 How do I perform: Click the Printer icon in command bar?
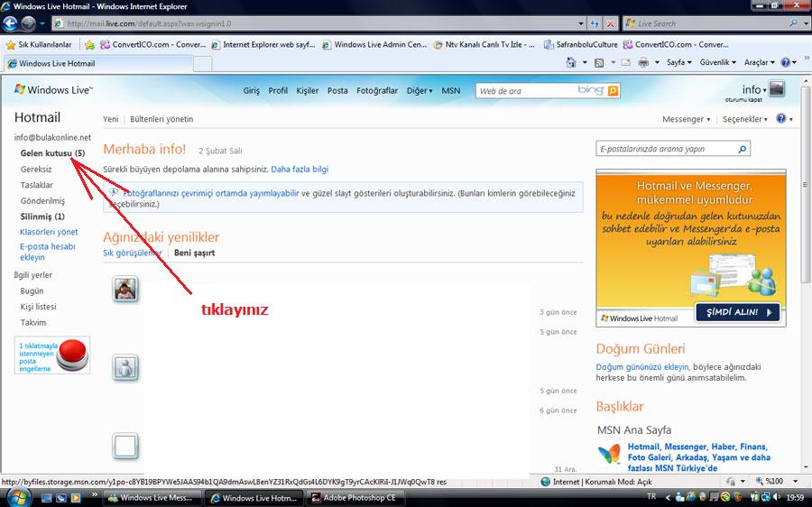[643, 62]
